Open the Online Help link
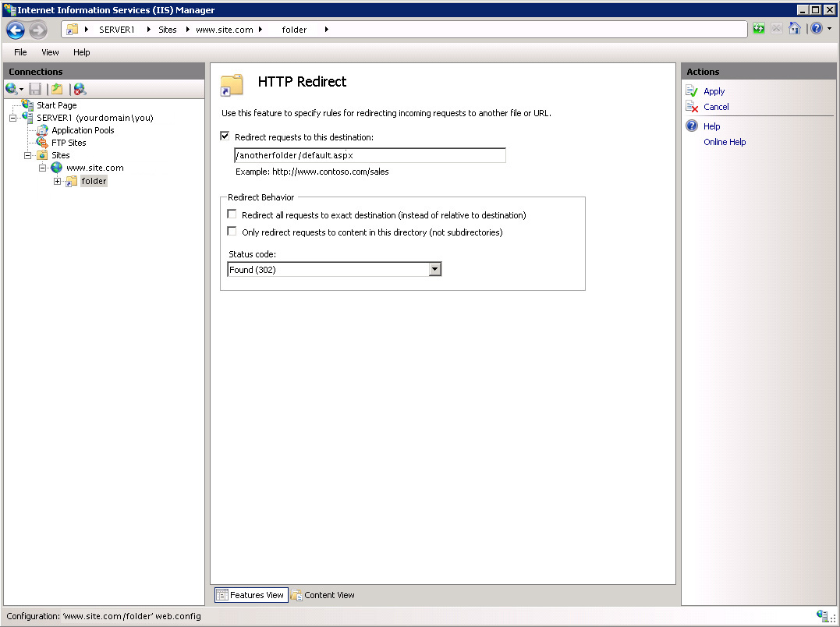The image size is (840, 627). (x=725, y=142)
